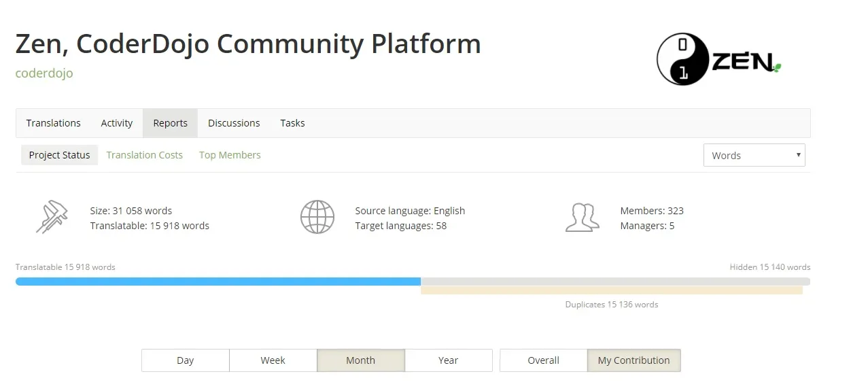Click the beige duplicates bar
868x391 pixels.
pos(612,290)
